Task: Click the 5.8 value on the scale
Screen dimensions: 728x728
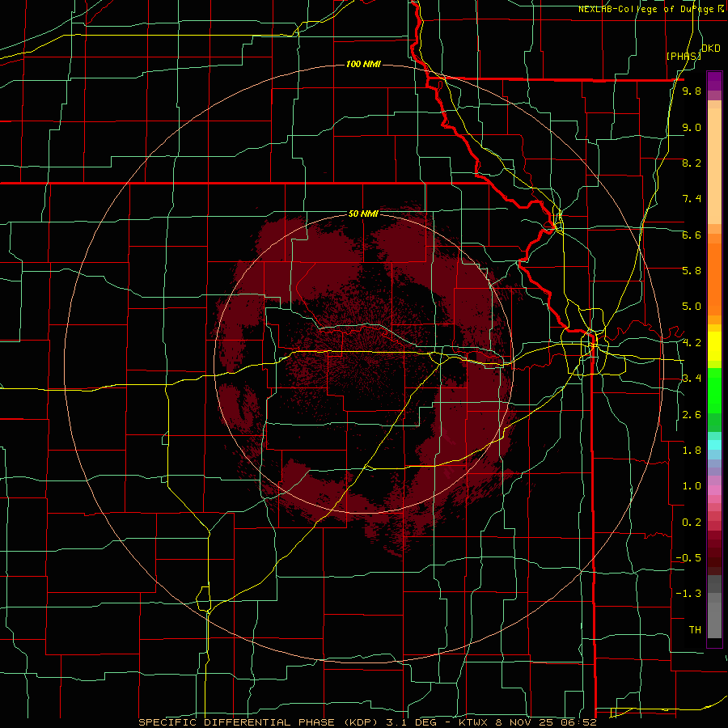Action: [x=692, y=270]
